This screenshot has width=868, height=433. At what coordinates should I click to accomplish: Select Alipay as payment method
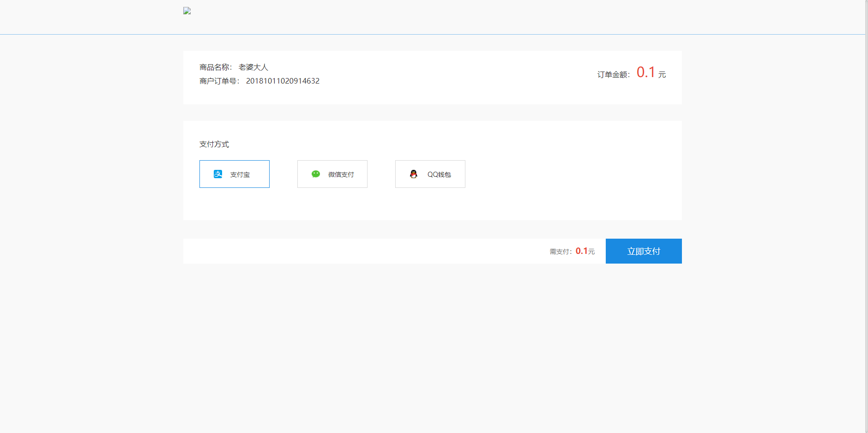tap(234, 174)
